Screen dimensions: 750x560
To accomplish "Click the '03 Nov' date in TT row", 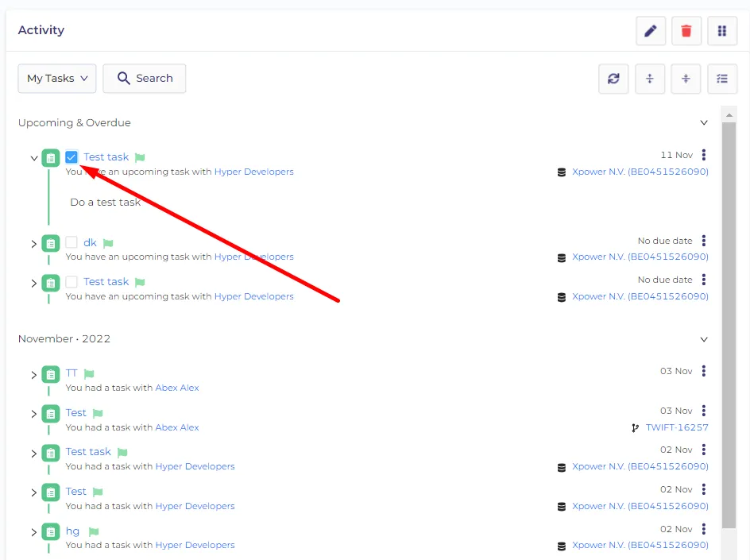I will tap(676, 371).
